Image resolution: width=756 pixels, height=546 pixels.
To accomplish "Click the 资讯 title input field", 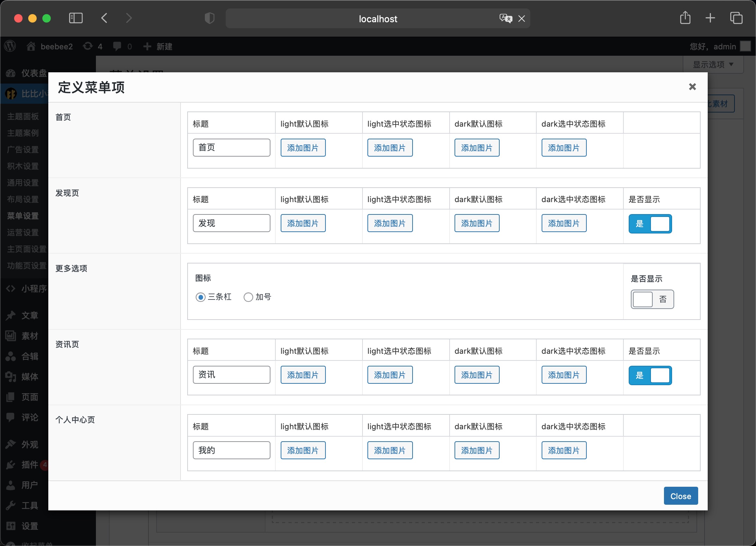I will pyautogui.click(x=231, y=375).
